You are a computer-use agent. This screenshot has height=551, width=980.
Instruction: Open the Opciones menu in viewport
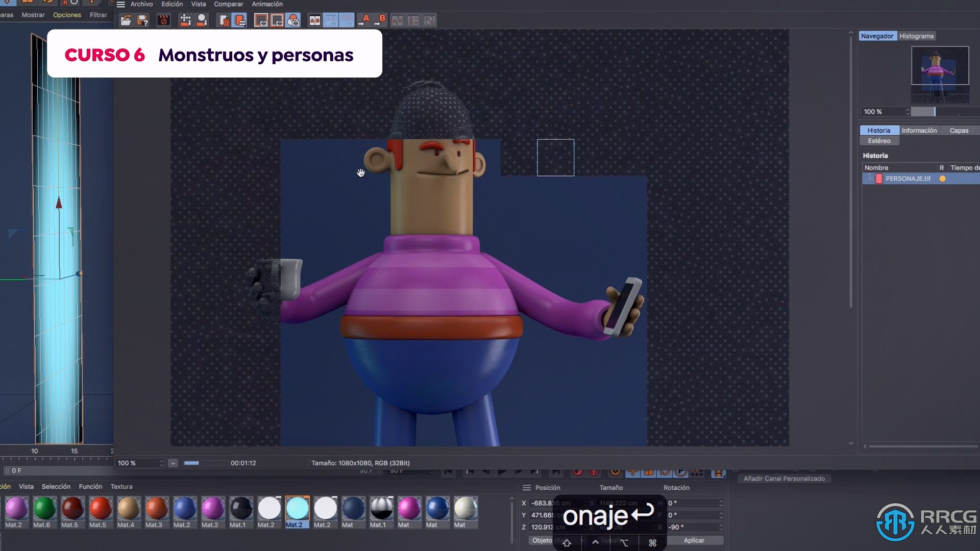tap(67, 15)
